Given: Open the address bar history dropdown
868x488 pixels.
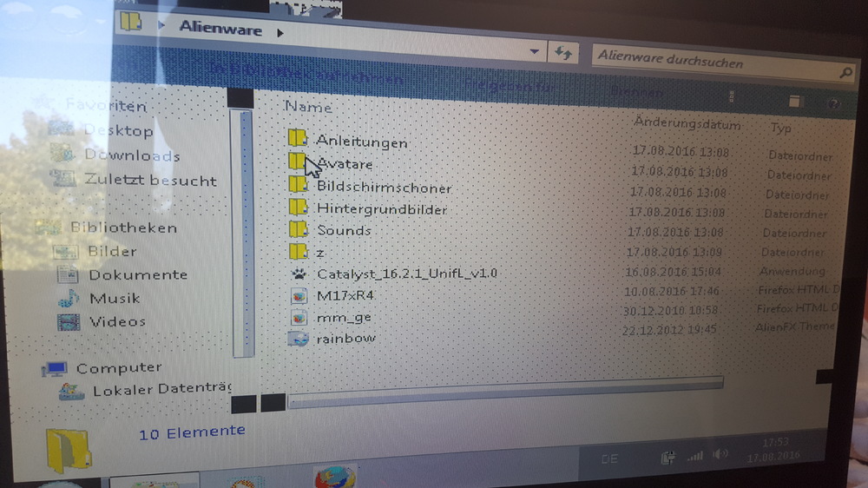Looking at the screenshot, I should pos(535,51).
